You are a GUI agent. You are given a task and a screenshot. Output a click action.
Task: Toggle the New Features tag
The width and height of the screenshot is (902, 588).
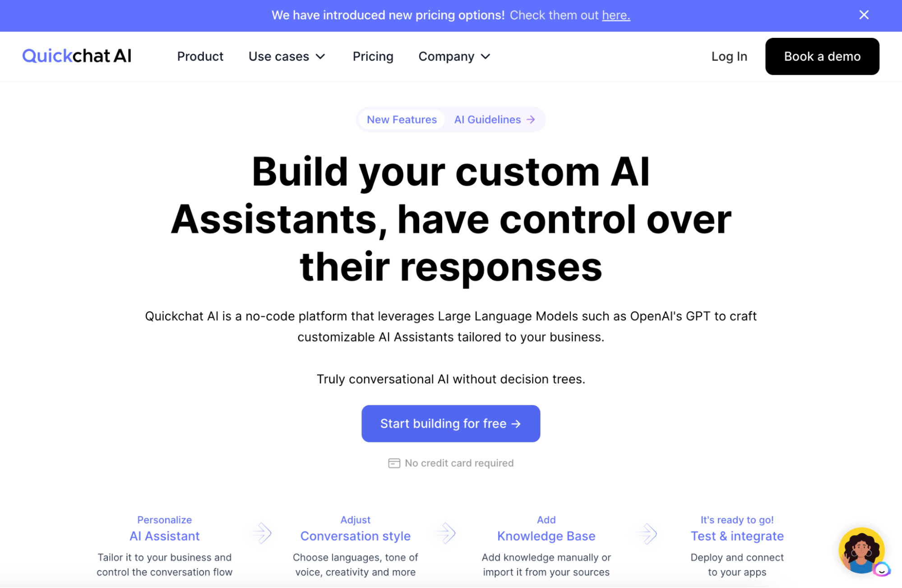(x=402, y=119)
